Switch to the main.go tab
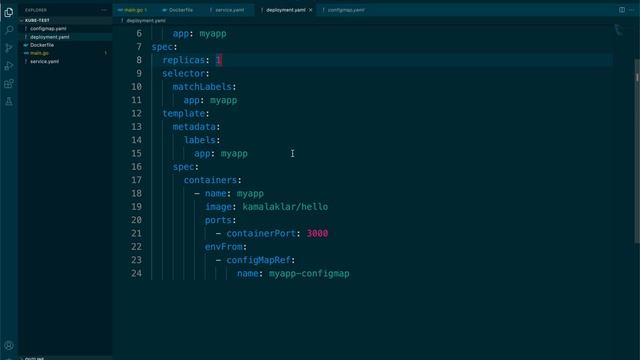 [133, 10]
